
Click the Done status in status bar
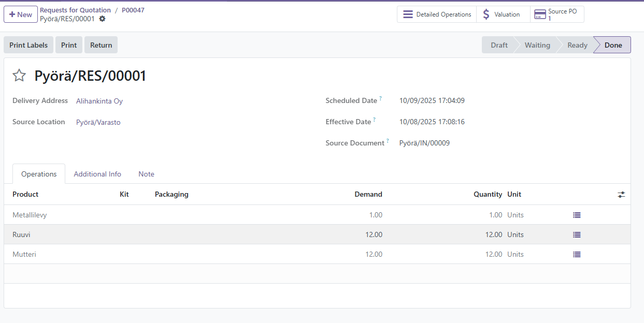tap(613, 45)
